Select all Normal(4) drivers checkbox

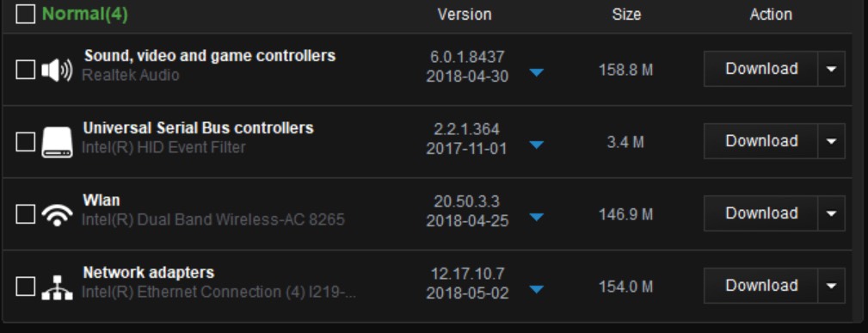(x=26, y=14)
